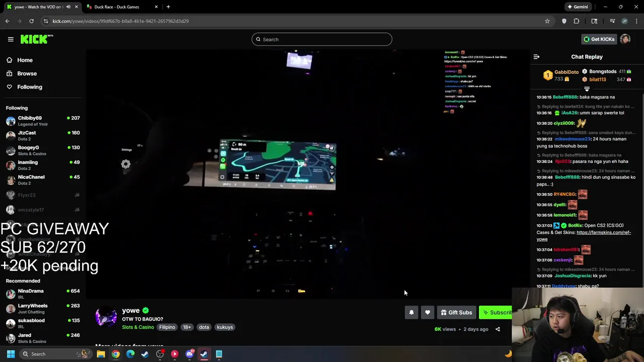This screenshot has width=644, height=362.
Task: Open Chrome three-dot menu
Action: (x=636, y=21)
